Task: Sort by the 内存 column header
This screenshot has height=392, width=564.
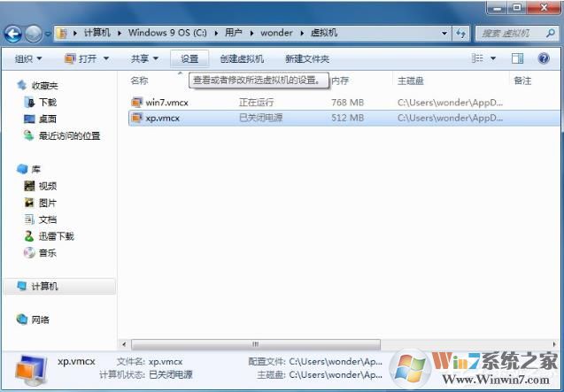Action: pos(340,81)
